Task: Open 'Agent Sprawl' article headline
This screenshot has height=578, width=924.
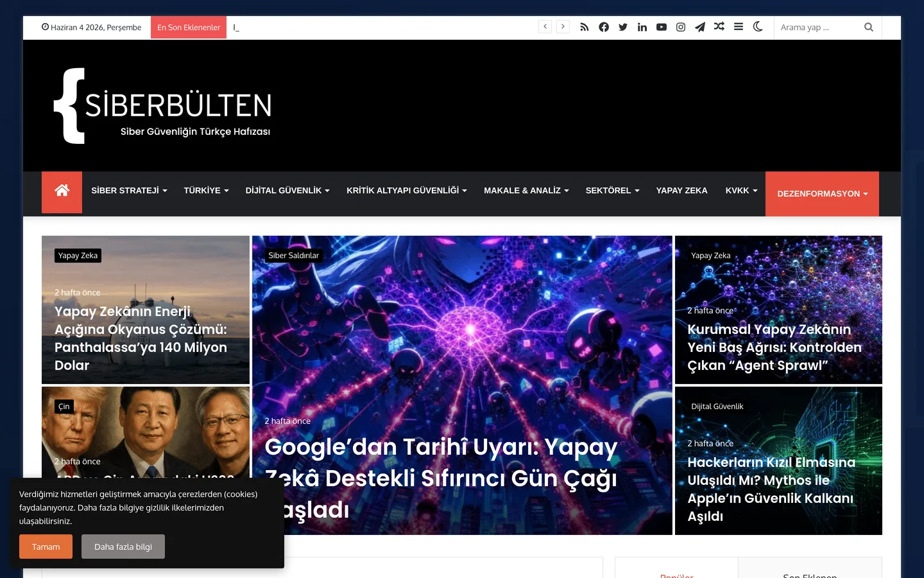Action: [774, 347]
